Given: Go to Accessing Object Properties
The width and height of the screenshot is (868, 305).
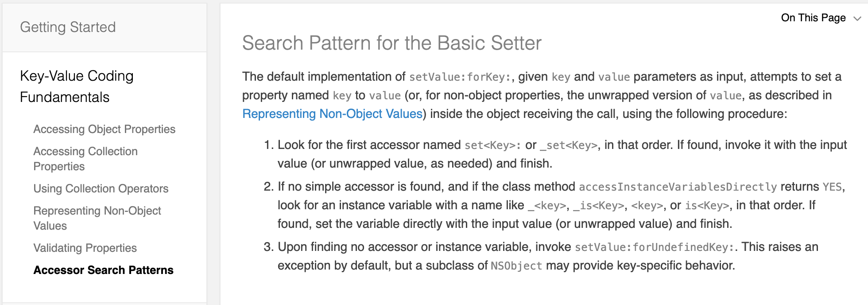Looking at the screenshot, I should click(105, 129).
